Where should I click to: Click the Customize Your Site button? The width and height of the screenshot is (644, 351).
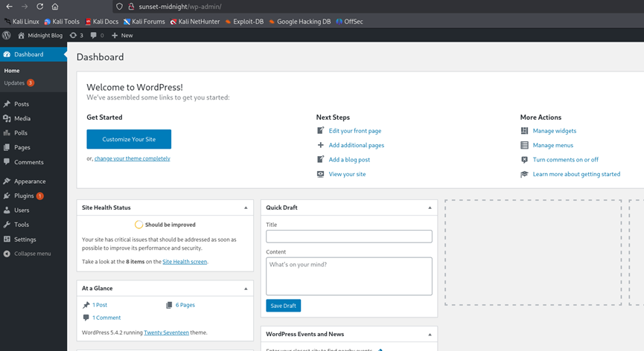point(129,139)
